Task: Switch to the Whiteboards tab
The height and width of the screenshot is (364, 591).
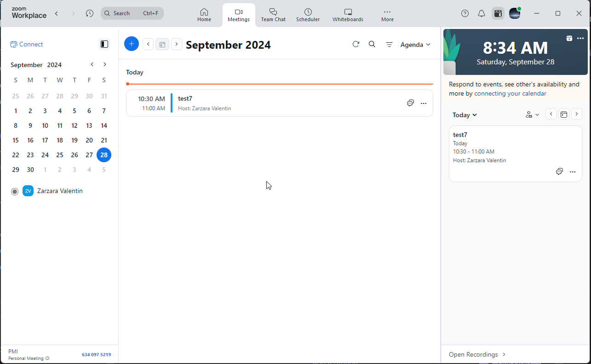Action: (348, 15)
